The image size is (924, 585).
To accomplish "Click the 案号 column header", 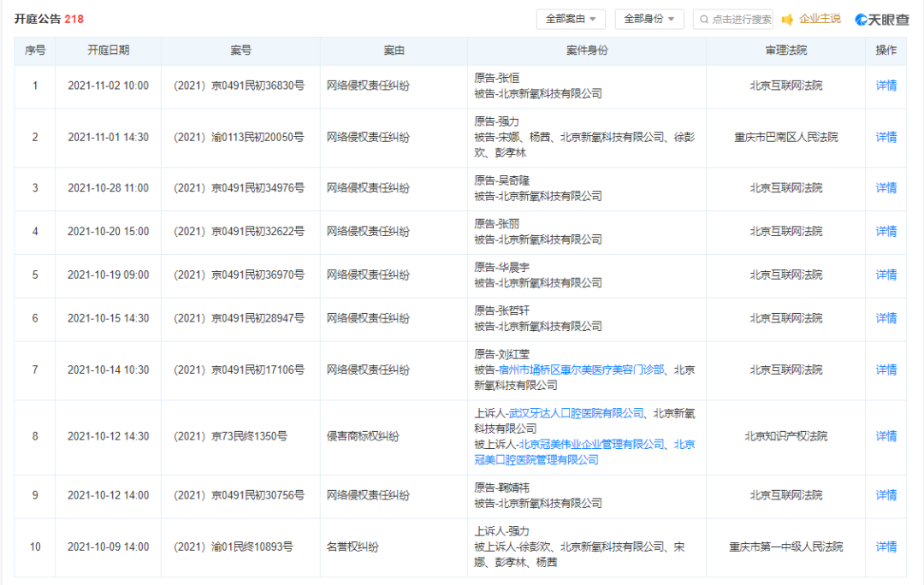I will coord(240,50).
